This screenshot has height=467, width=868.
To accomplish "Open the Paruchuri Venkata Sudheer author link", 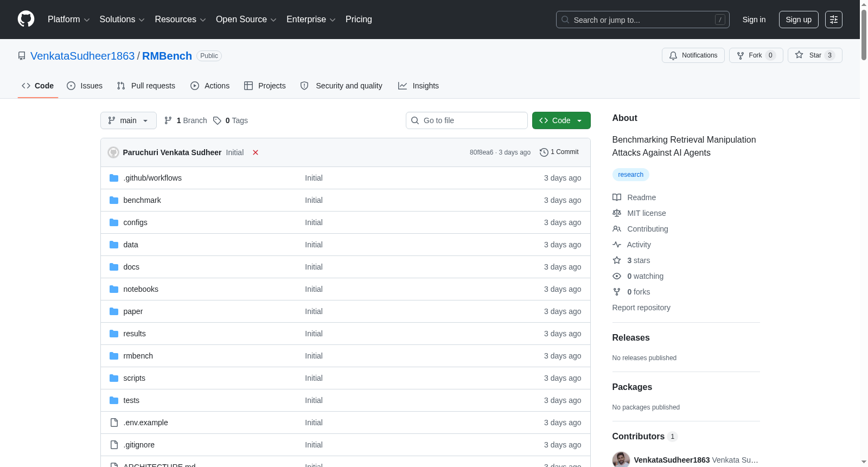I will [x=172, y=152].
